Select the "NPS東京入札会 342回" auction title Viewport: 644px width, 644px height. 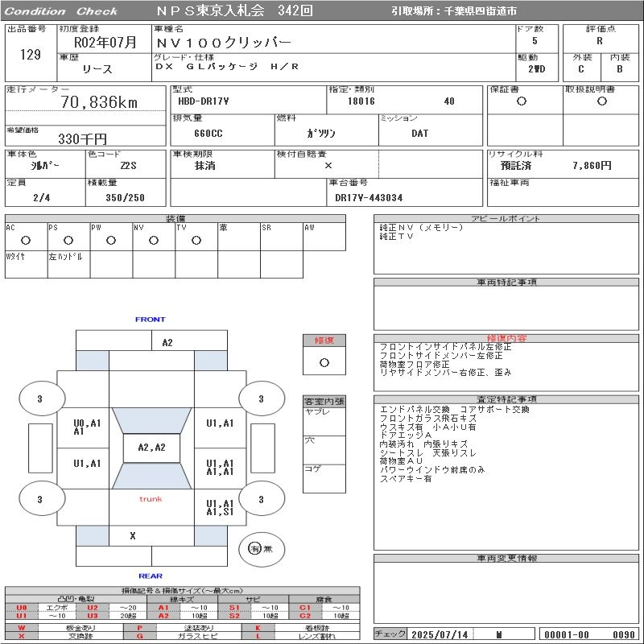[x=234, y=10]
